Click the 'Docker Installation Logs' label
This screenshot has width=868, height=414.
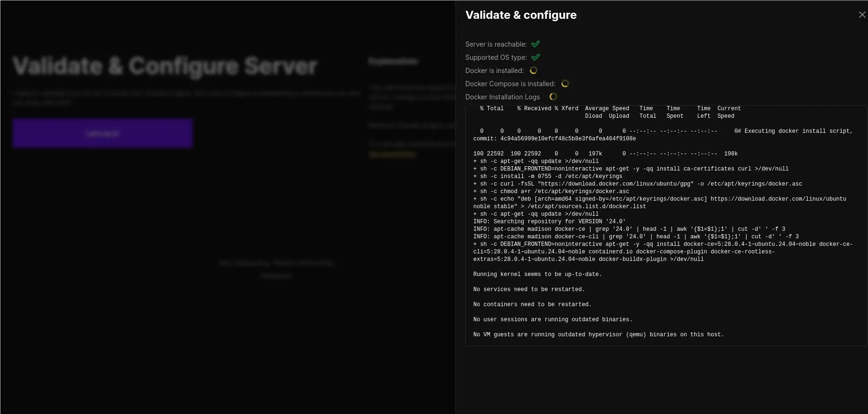point(503,97)
